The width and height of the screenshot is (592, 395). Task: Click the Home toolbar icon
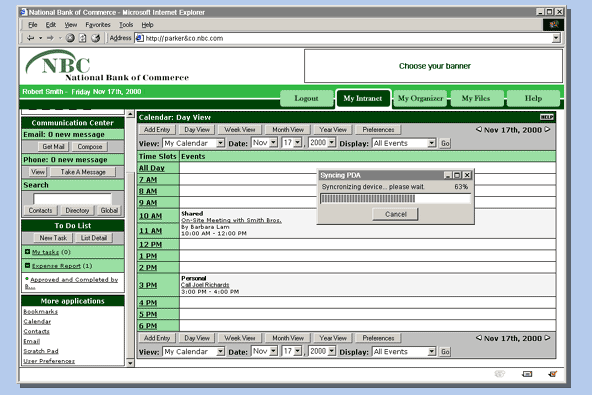(x=96, y=38)
